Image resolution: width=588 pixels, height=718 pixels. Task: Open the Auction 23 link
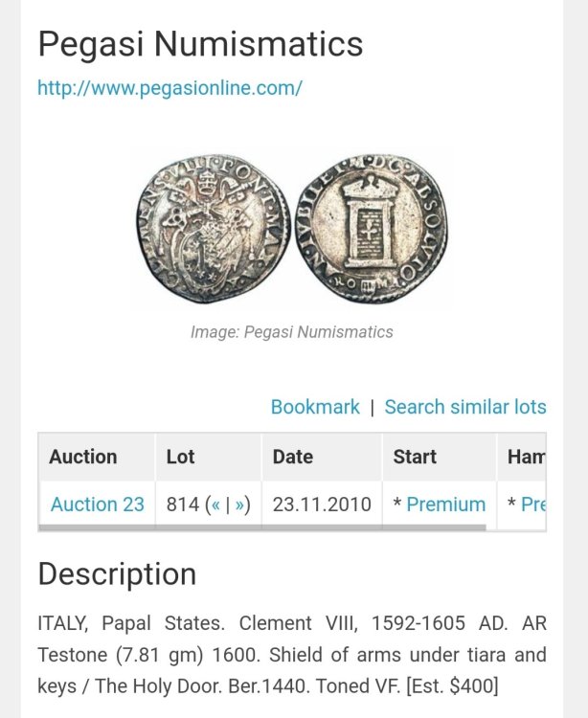coord(98,505)
